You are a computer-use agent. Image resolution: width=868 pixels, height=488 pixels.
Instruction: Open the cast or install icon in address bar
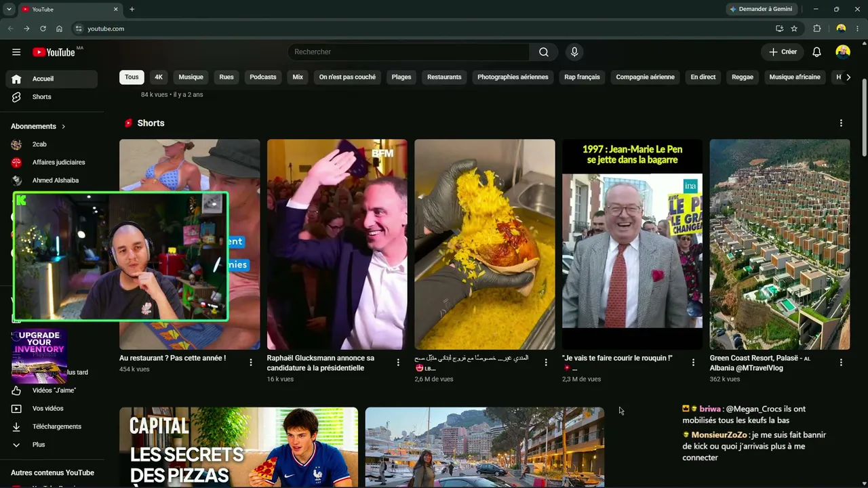[780, 28]
